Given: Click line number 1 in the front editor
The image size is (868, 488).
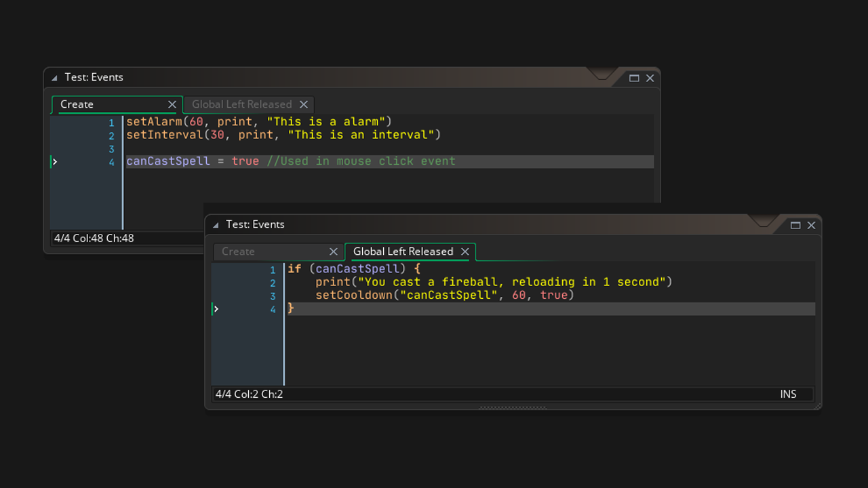Looking at the screenshot, I should click(x=272, y=268).
